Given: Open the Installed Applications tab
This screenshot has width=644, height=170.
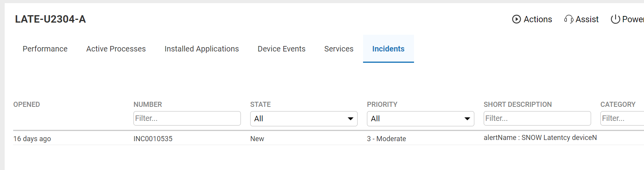Looking at the screenshot, I should [x=202, y=49].
